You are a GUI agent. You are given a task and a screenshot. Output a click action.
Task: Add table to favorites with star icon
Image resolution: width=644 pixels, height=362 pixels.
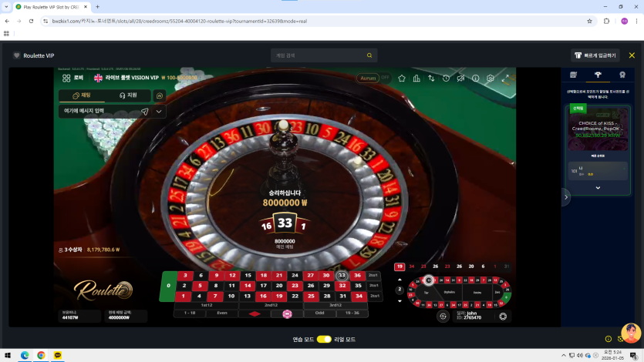coord(402,79)
